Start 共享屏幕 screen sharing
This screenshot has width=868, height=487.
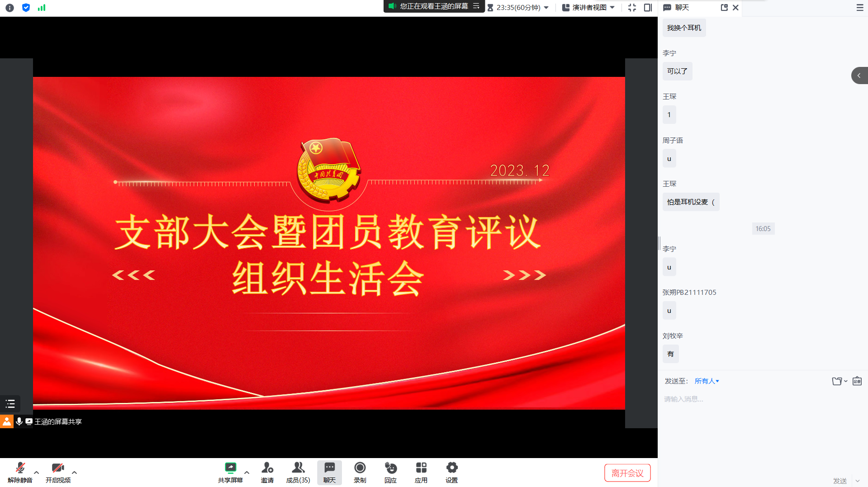230,473
